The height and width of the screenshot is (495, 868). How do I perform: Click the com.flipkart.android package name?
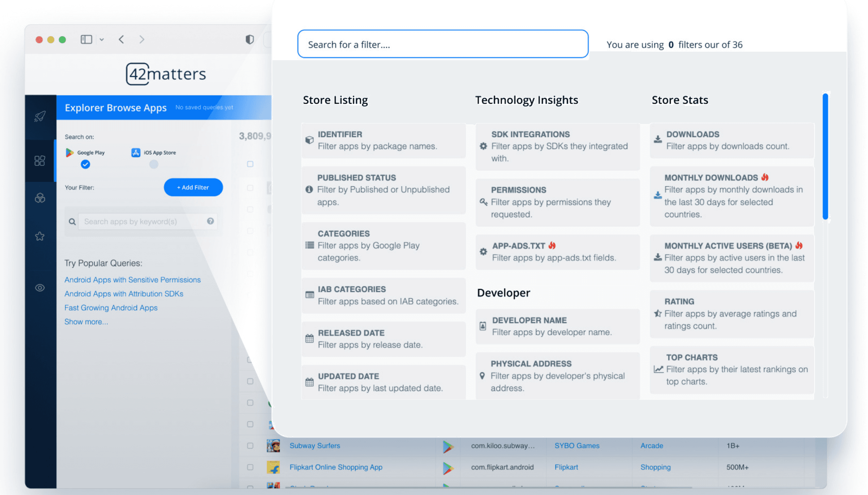coord(502,467)
